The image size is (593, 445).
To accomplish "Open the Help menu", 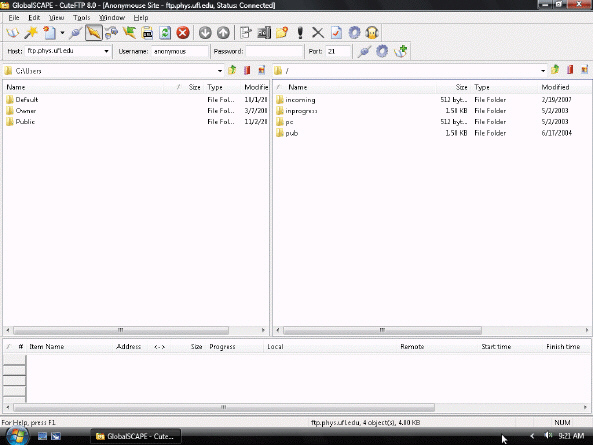I will tap(141, 18).
